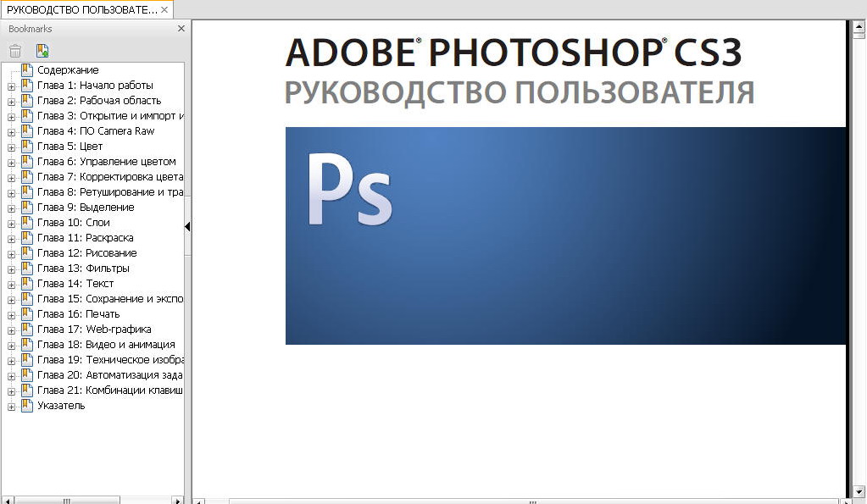867x504 pixels.
Task: Click document scroll-down arrow at right
Action: coord(859,491)
